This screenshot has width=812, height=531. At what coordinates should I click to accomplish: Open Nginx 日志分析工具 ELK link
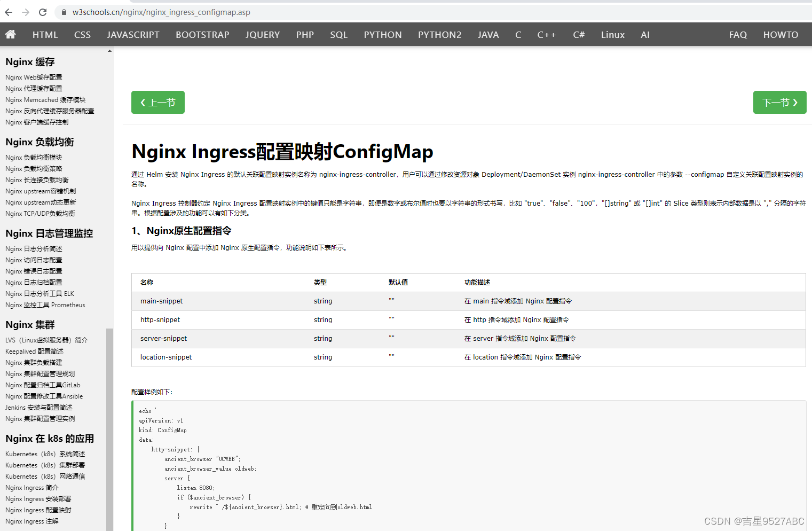(40, 294)
